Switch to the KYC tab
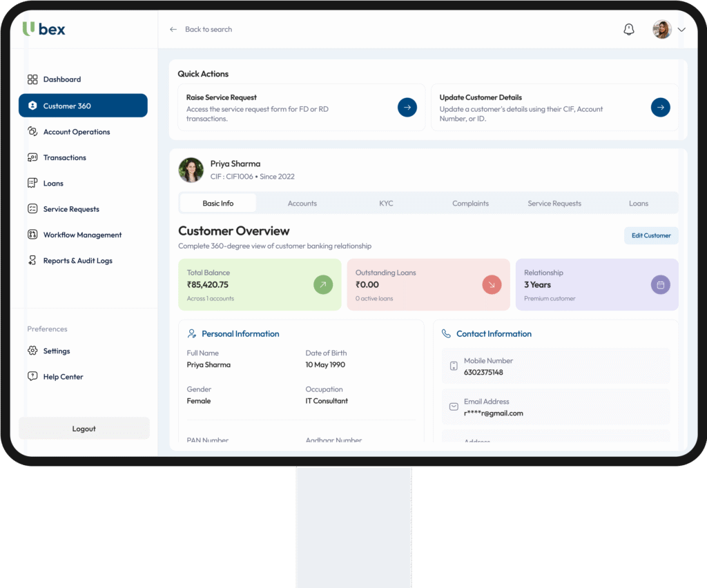Screen dimensions: 707x588 386,204
